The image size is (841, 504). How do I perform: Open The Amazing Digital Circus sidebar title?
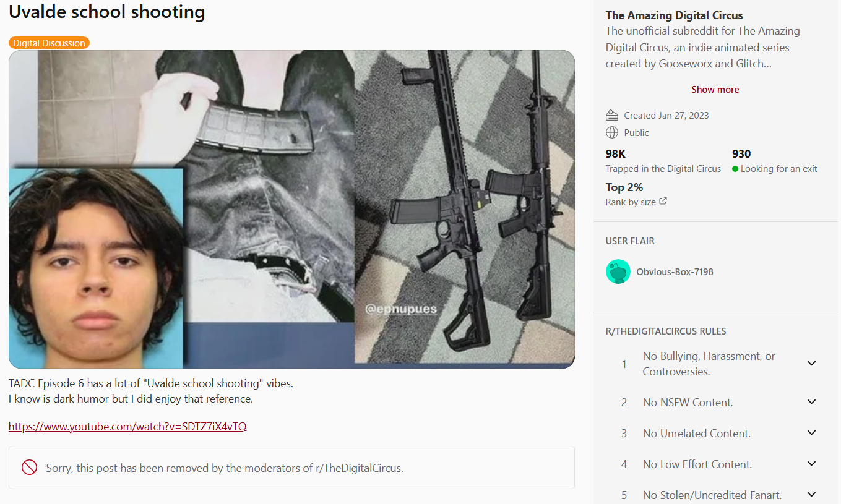[x=674, y=15]
